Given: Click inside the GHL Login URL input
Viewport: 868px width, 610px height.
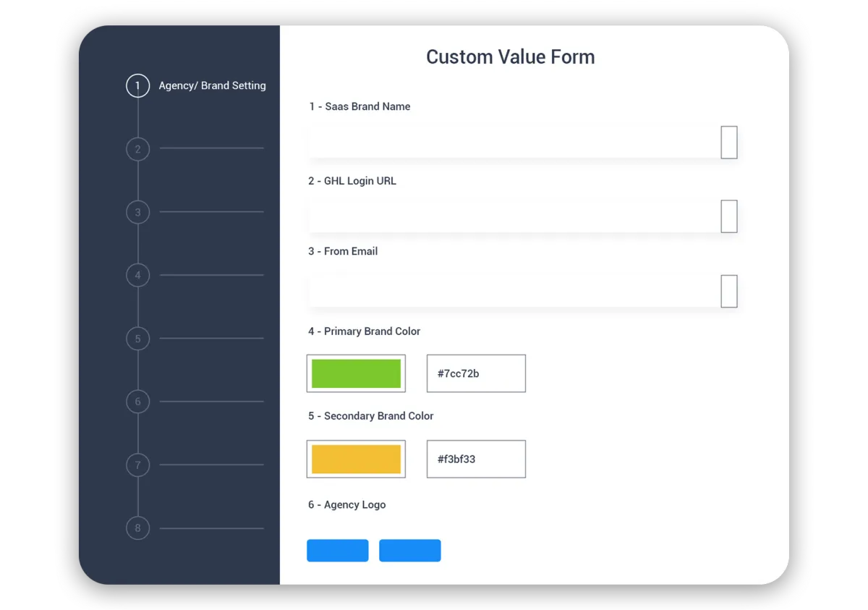Looking at the screenshot, I should [506, 216].
